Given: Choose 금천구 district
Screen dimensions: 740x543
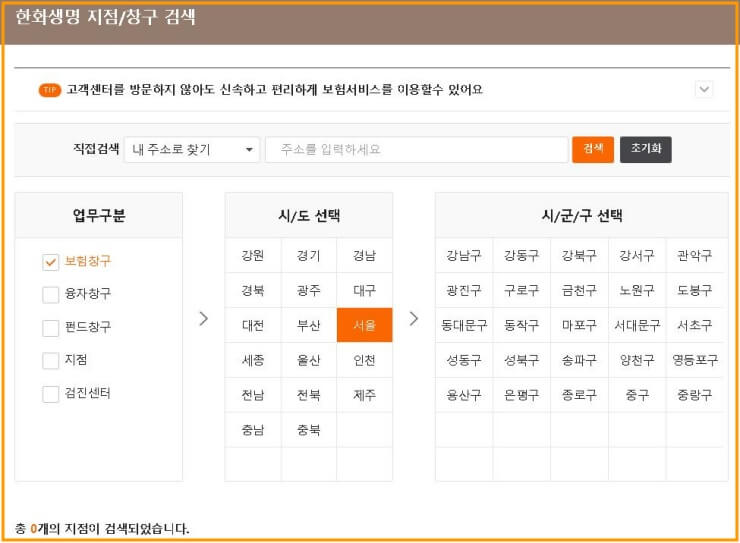Looking at the screenshot, I should 579,290.
